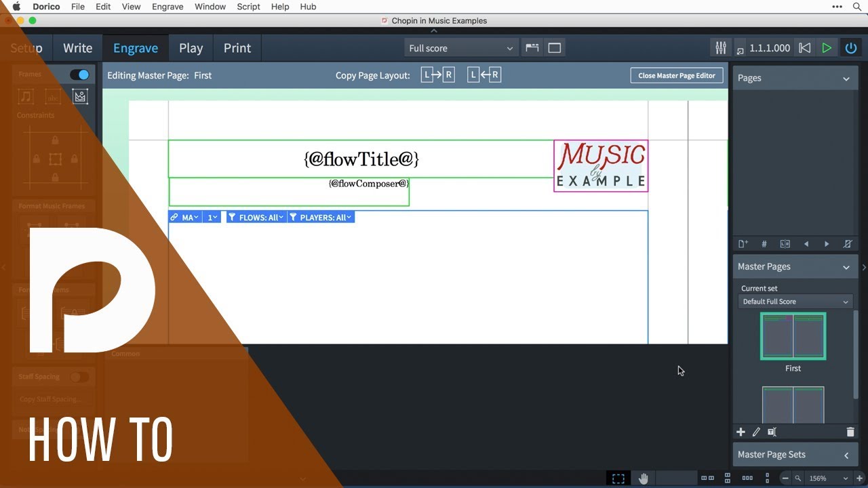Zoom out with the minus button
Viewport: 868px width, 488px height.
point(785,479)
